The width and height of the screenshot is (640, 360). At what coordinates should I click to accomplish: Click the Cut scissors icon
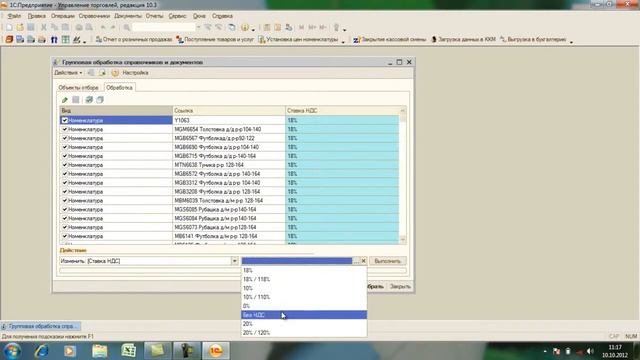pyautogui.click(x=44, y=27)
